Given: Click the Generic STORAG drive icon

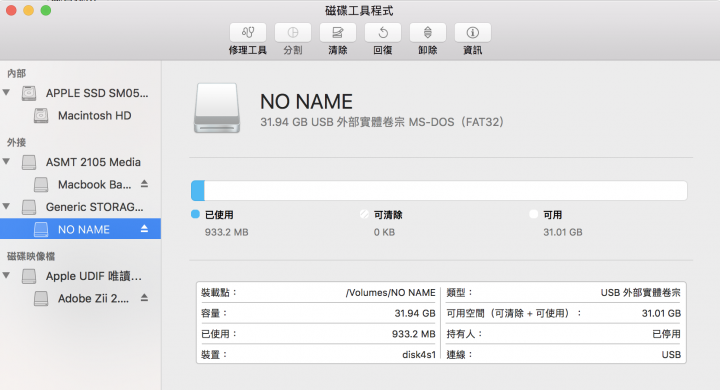Looking at the screenshot, I should point(29,207).
